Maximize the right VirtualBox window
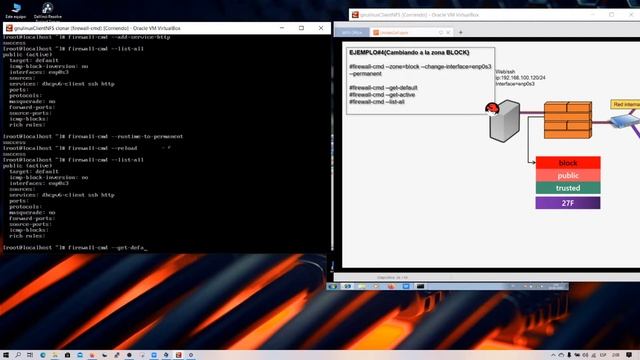The width and height of the screenshot is (640, 360). tap(611, 15)
